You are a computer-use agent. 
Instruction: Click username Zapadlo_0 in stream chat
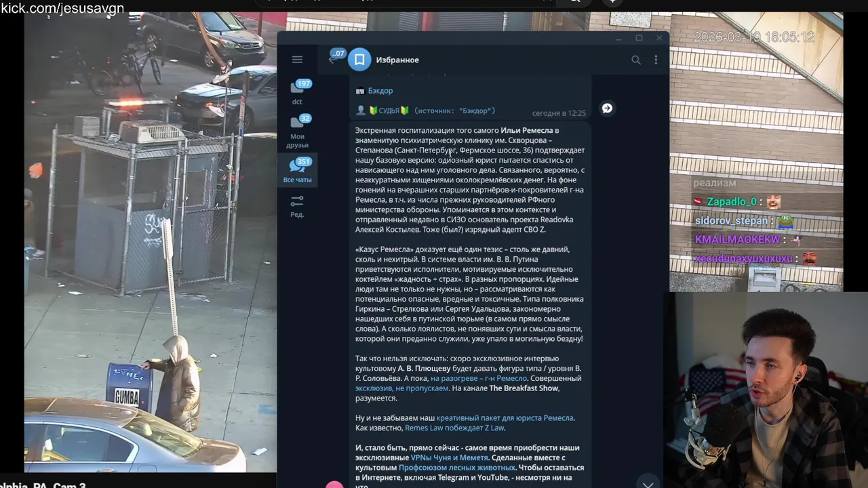(732, 201)
